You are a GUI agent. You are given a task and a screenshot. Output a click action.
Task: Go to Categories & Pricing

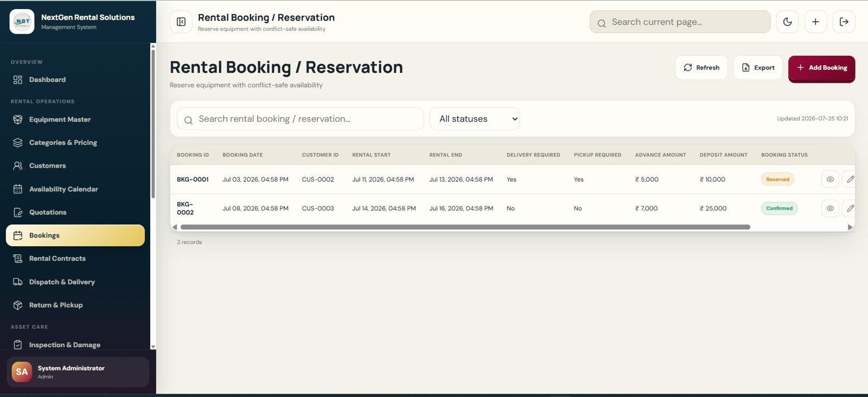point(75,143)
